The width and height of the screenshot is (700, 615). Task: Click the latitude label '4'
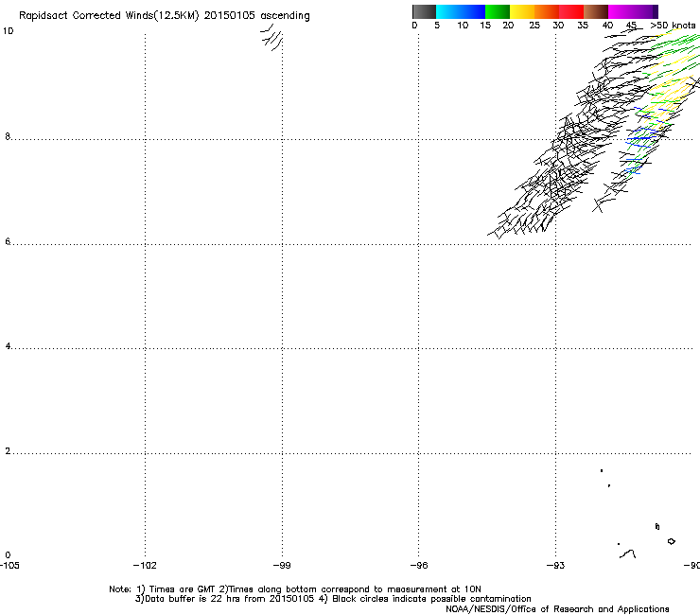(x=8, y=345)
